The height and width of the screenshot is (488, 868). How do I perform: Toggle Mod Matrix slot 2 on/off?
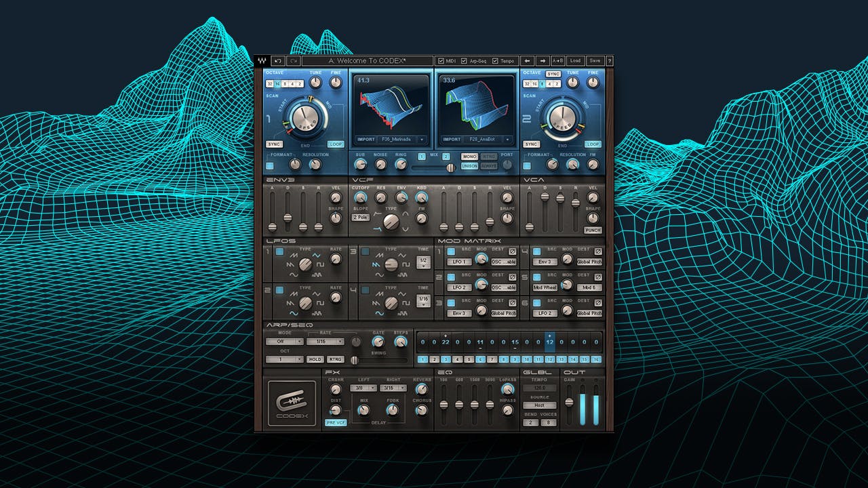(x=451, y=277)
